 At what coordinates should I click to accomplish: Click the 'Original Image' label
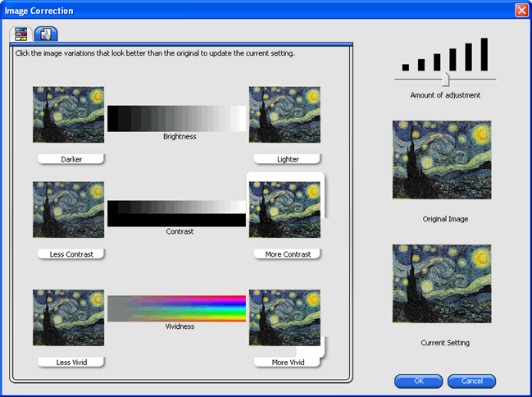pos(445,219)
